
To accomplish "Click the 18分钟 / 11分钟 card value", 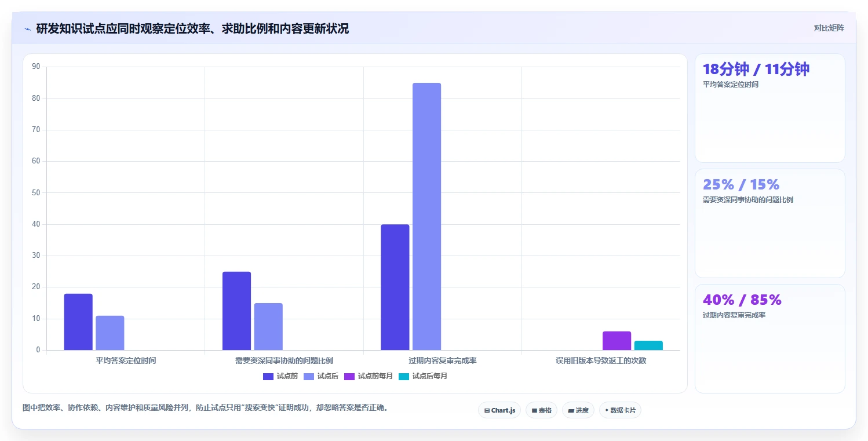I will 756,69.
